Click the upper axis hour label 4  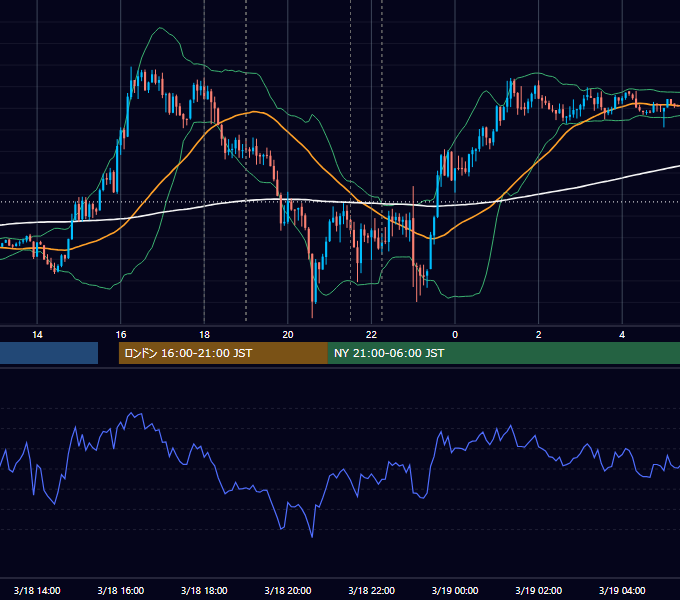click(622, 335)
